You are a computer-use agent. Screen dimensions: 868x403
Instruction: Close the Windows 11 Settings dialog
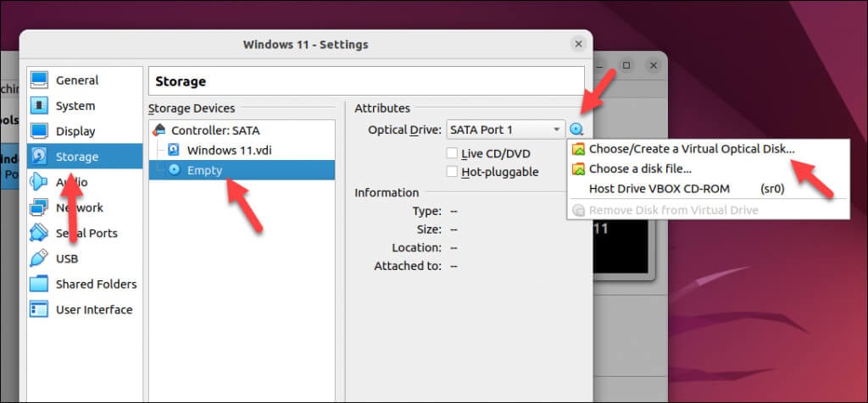pos(578,44)
